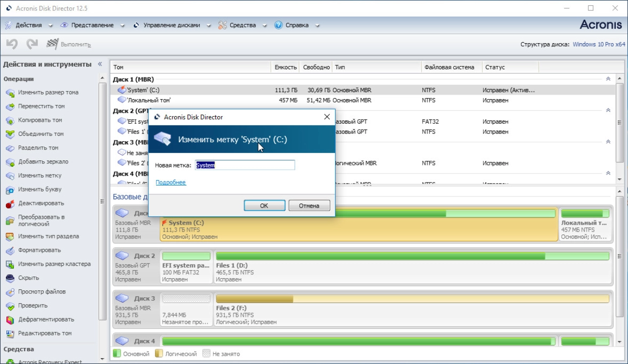Viewport: 628px width, 364px height.
Task: Open the dropdown arrow next to Средства
Action: [264, 26]
